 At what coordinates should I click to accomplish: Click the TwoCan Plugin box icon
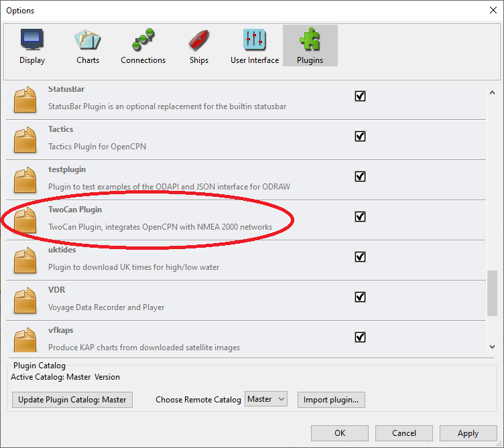25,220
